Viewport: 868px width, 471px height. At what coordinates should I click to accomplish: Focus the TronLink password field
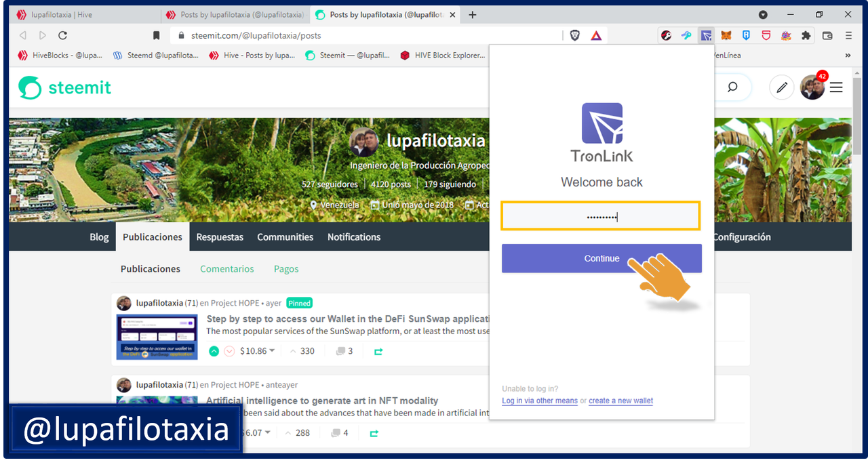pyautogui.click(x=601, y=216)
